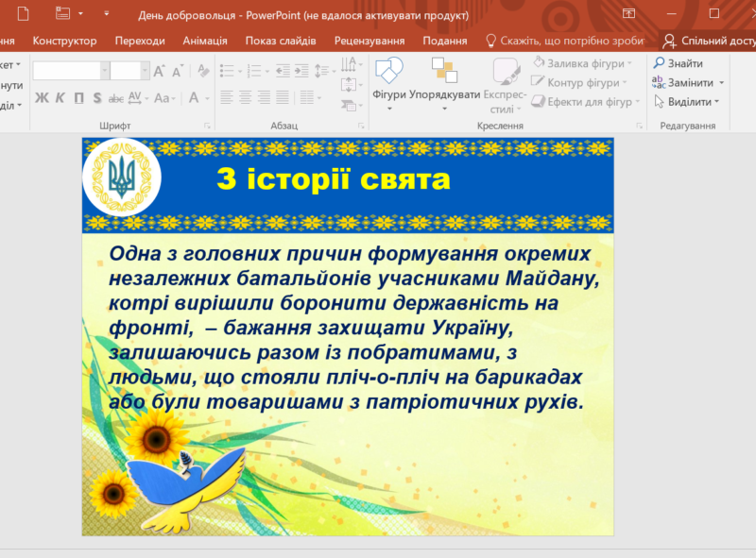
Task: Click the Спільний доступ share button
Action: coord(709,41)
